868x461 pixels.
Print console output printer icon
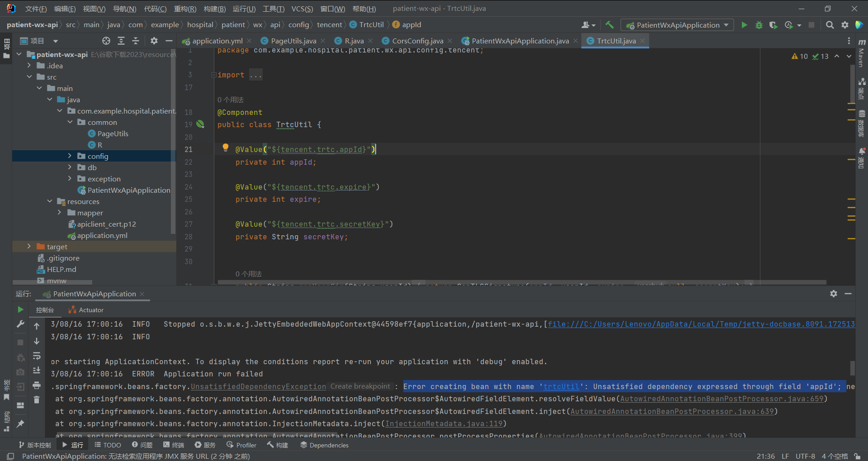pyautogui.click(x=37, y=385)
